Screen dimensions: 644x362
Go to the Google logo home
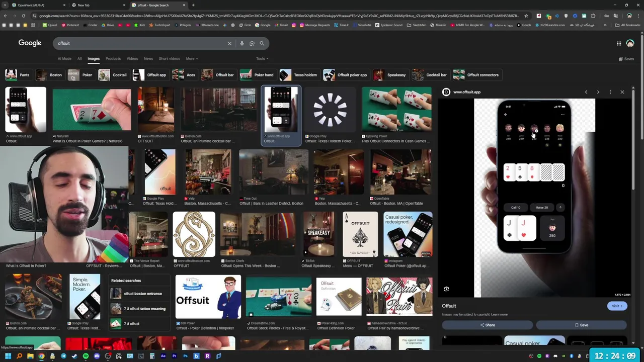pyautogui.click(x=30, y=43)
